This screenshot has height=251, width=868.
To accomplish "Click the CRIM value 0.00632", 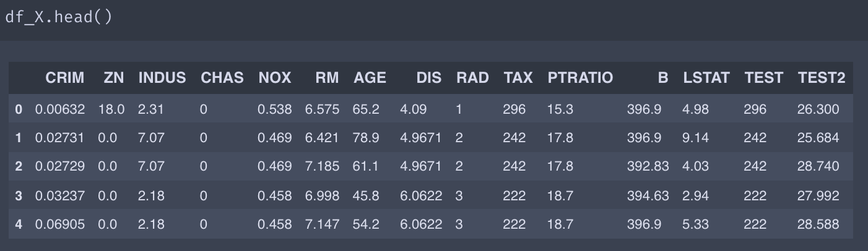I will tap(60, 109).
